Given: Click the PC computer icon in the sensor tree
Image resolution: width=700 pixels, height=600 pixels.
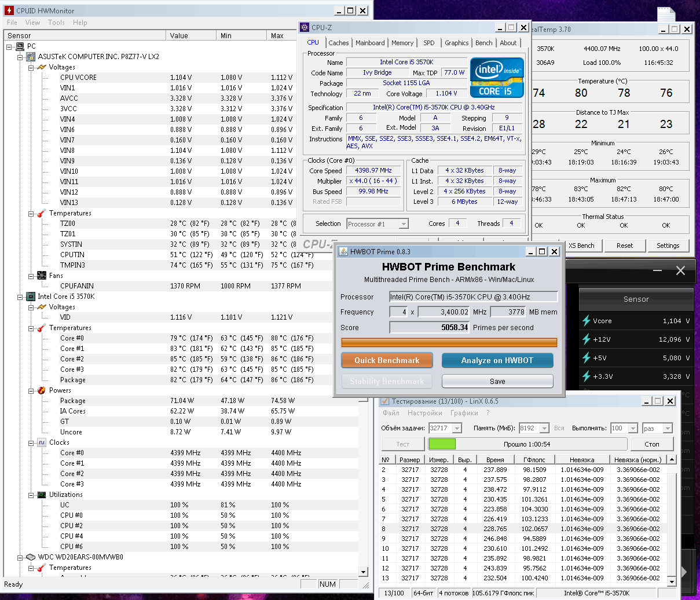Looking at the screenshot, I should click(20, 46).
